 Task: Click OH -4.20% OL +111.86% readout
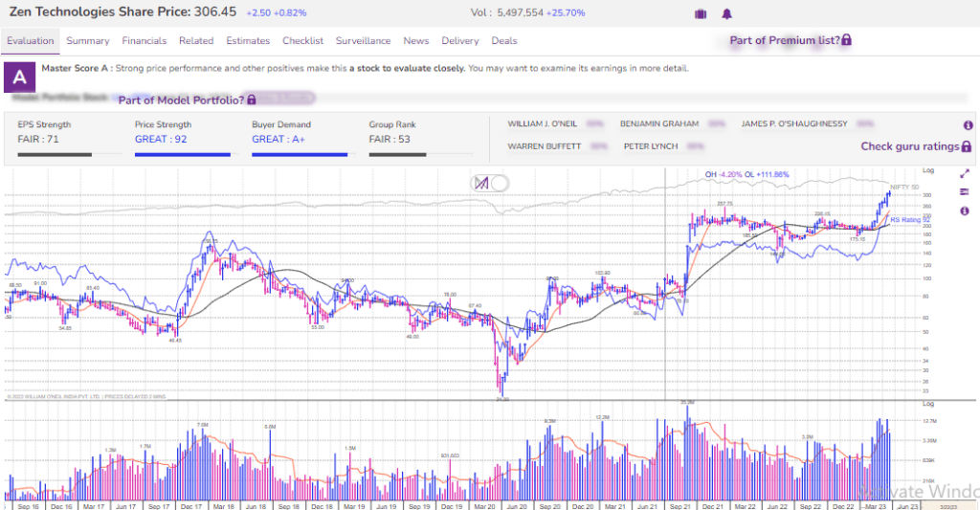pos(746,174)
